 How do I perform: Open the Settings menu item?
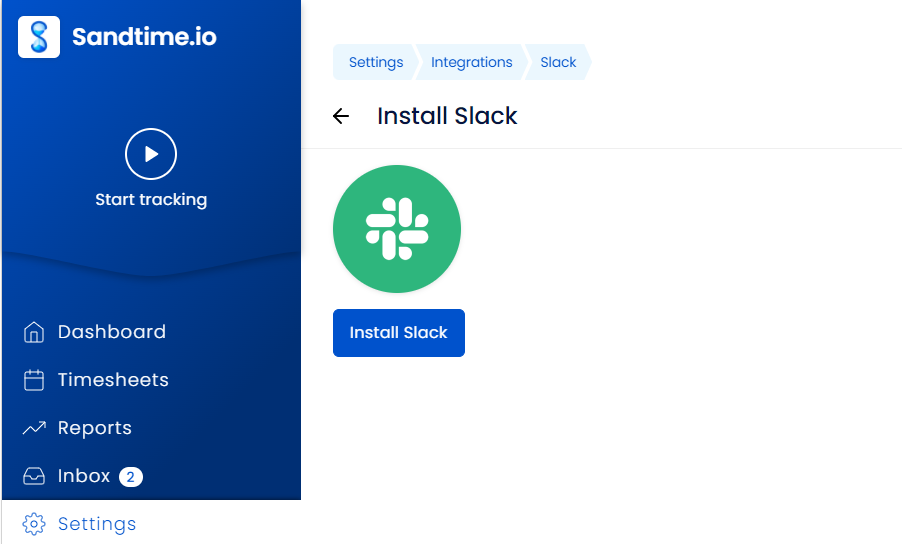pyautogui.click(x=97, y=524)
